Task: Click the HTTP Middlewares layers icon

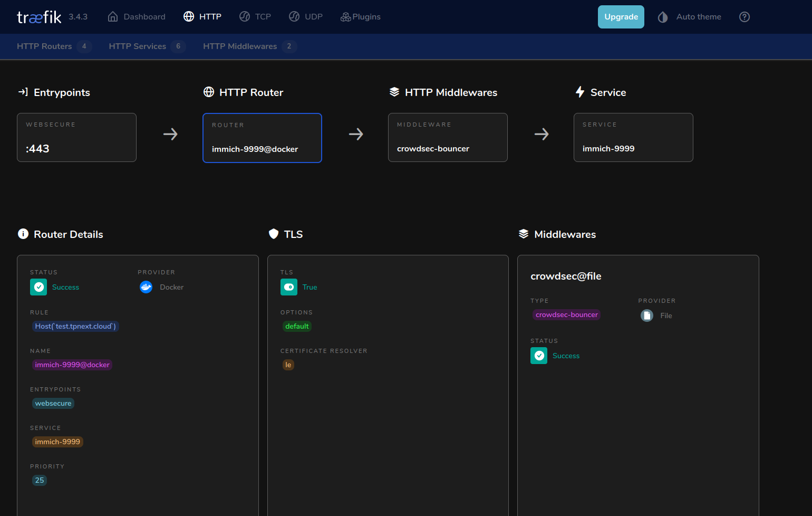Action: (x=394, y=92)
